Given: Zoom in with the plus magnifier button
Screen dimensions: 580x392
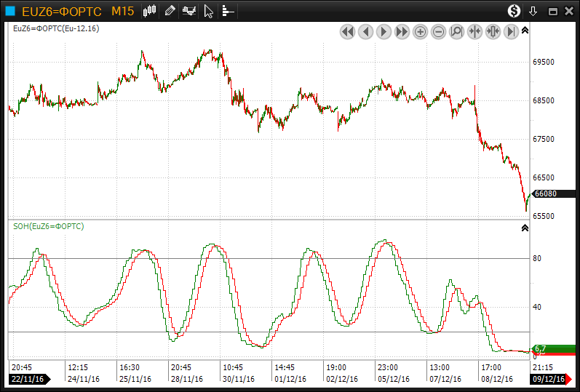Looking at the screenshot, I should [420, 32].
